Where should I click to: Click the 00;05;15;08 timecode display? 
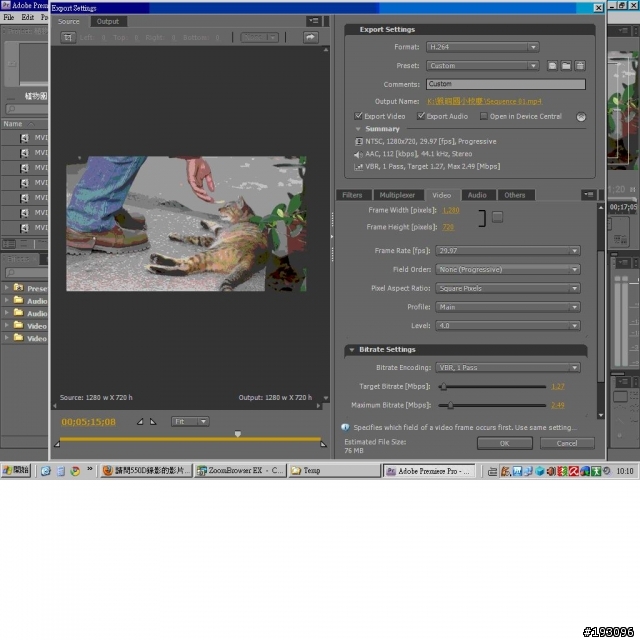click(88, 422)
